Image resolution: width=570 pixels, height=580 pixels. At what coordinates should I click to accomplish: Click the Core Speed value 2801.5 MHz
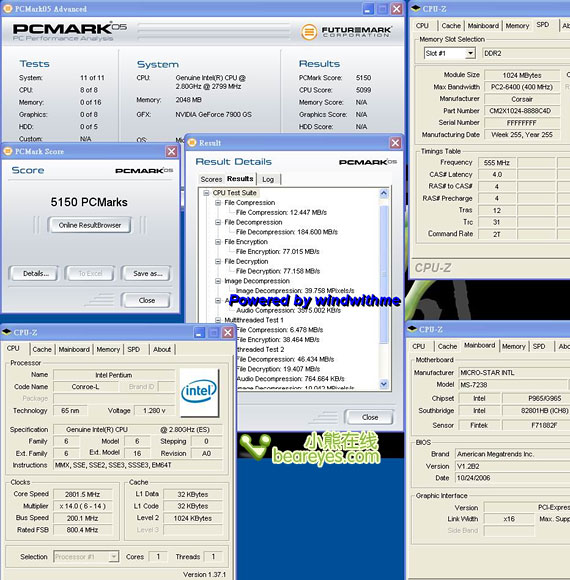click(82, 495)
